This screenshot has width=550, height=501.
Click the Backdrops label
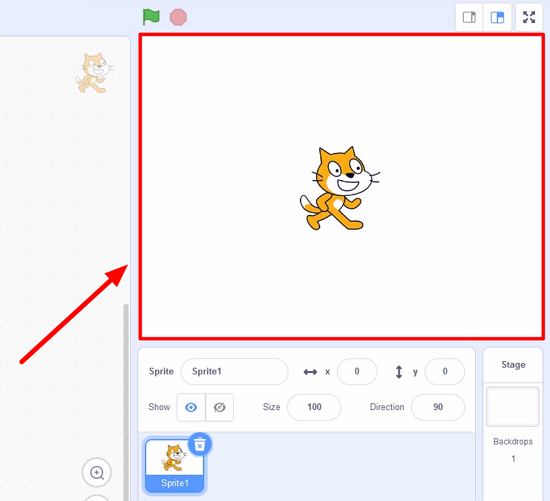click(x=513, y=441)
